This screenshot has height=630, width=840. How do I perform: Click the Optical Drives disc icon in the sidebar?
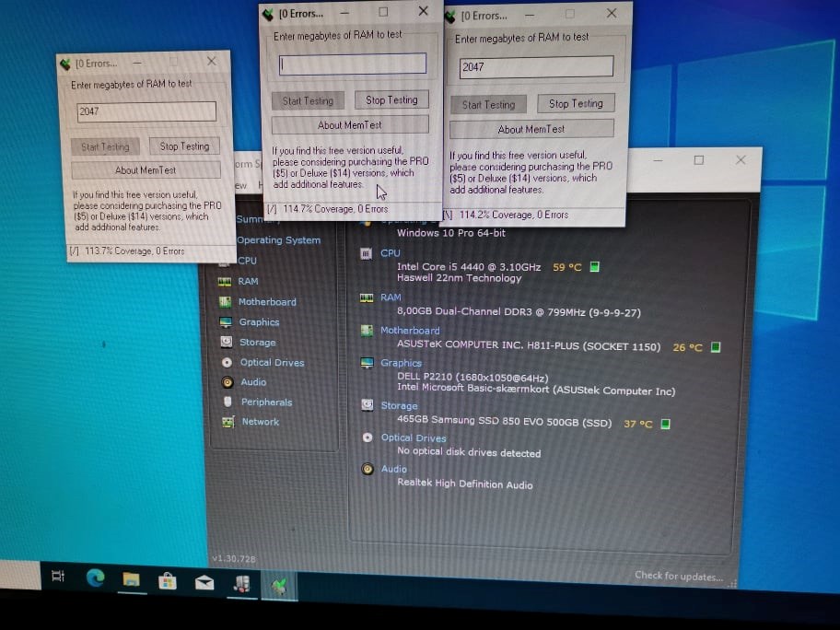click(x=227, y=363)
